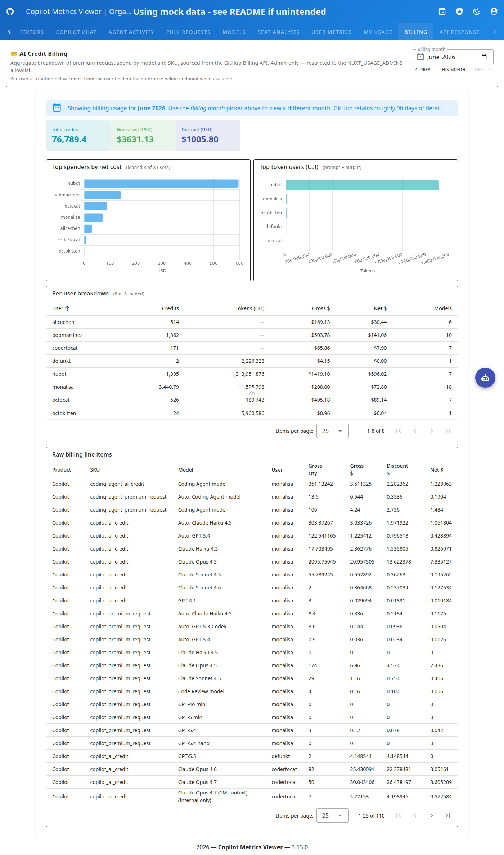
Task: Select alicechen row in per-user breakdown
Action: click(x=252, y=322)
